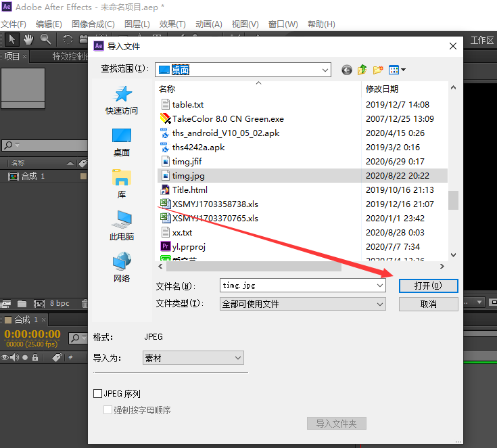
Task: Click the new composition icon in project panel
Action: point(39,304)
